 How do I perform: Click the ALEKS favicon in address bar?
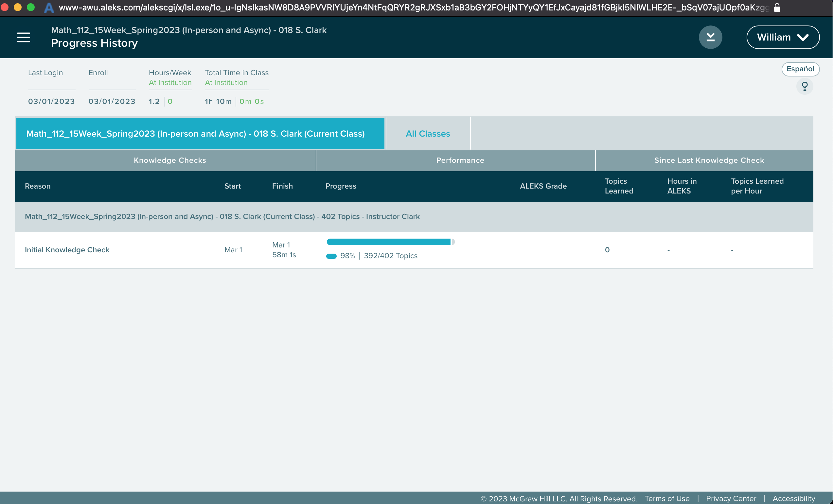click(x=49, y=8)
